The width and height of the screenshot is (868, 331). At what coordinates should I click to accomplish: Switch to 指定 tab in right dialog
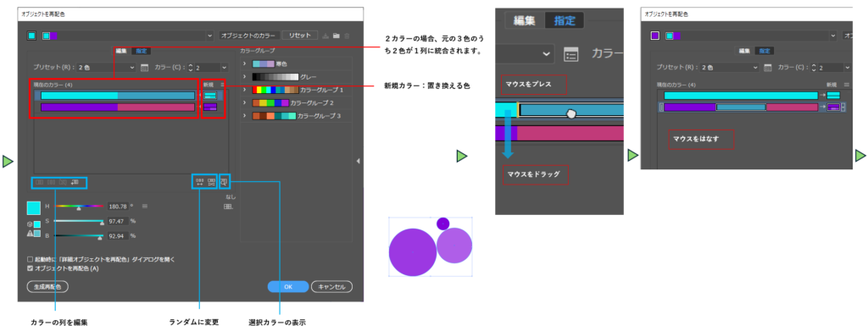(x=765, y=51)
